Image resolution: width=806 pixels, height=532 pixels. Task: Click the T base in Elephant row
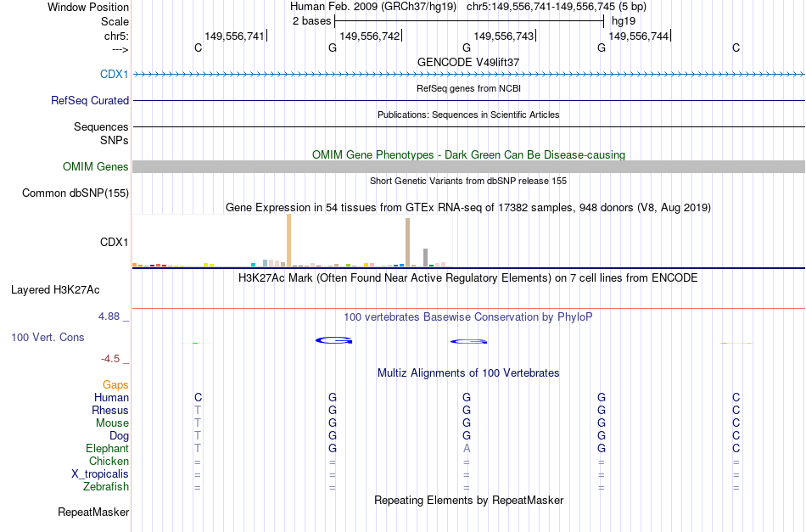coord(198,448)
